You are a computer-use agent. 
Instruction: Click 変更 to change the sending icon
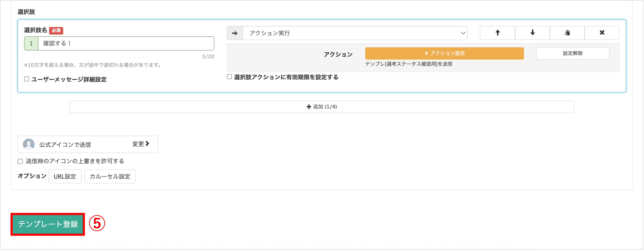[x=141, y=144]
